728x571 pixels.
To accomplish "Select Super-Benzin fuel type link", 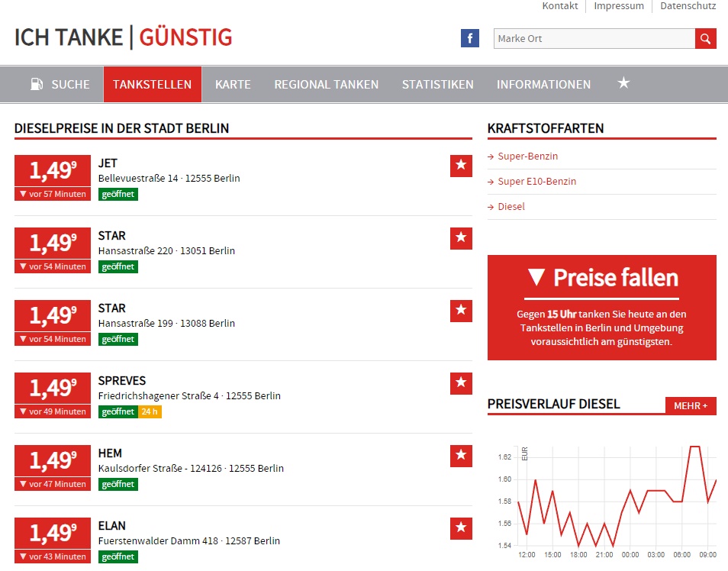I will point(528,156).
